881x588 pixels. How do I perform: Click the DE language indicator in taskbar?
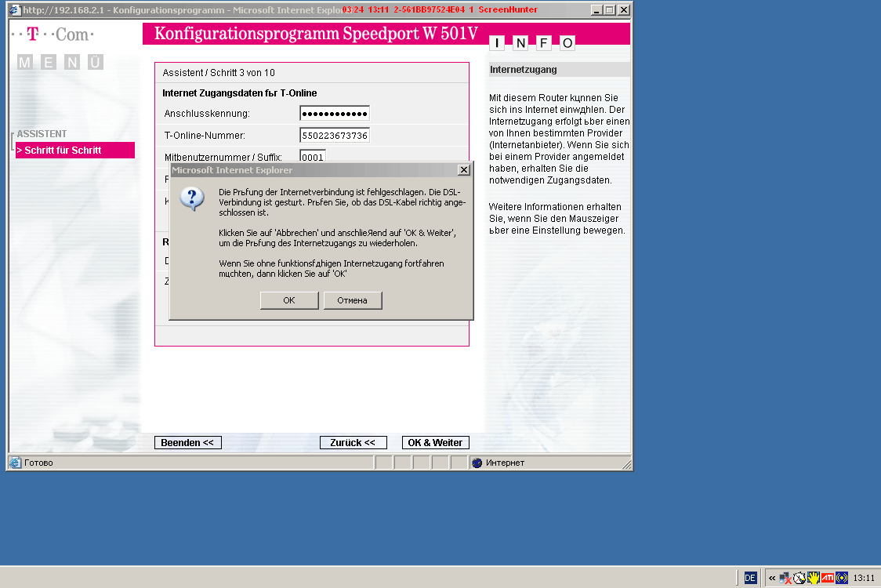[750, 578]
